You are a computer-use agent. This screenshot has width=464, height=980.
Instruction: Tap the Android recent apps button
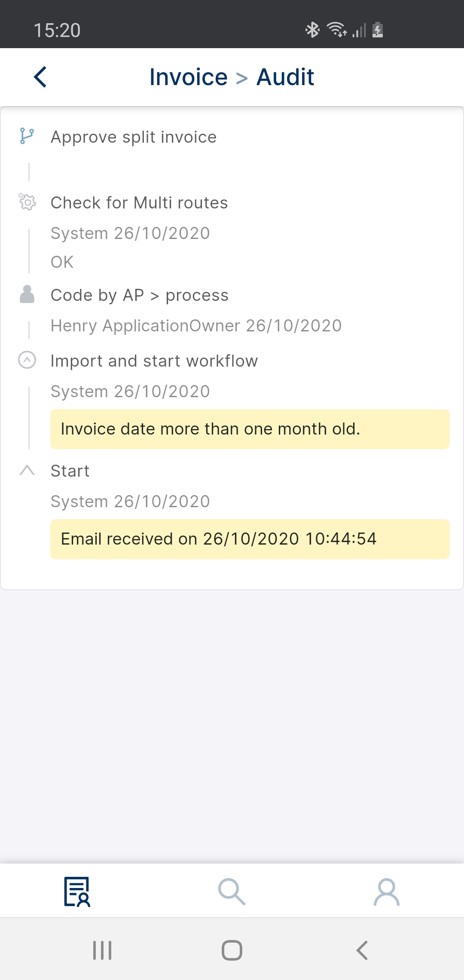pyautogui.click(x=102, y=950)
